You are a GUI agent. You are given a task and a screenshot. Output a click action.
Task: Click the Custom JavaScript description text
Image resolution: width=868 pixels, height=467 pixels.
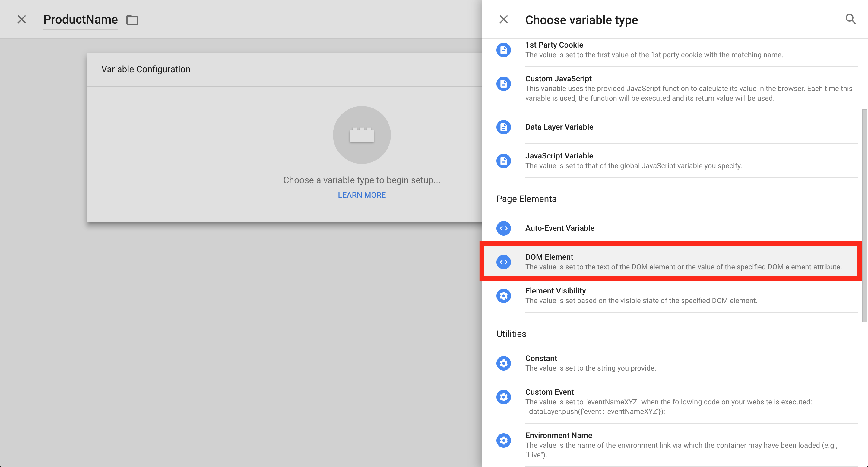coord(689,93)
